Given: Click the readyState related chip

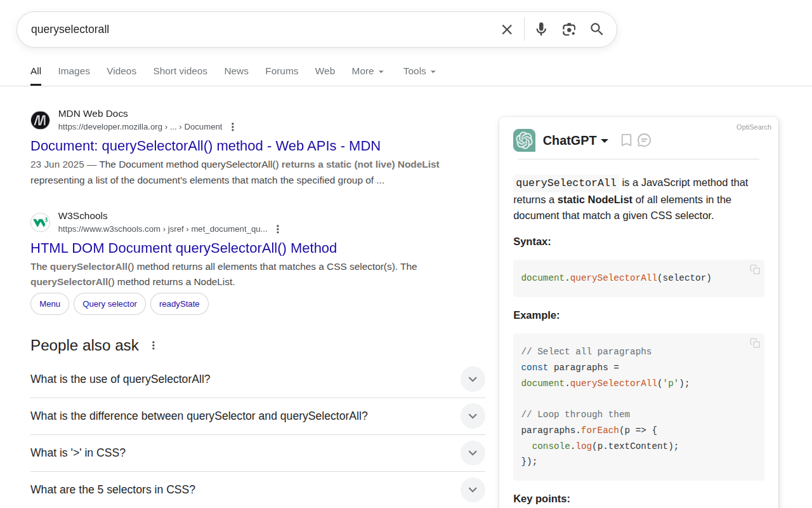Looking at the screenshot, I should [x=179, y=304].
